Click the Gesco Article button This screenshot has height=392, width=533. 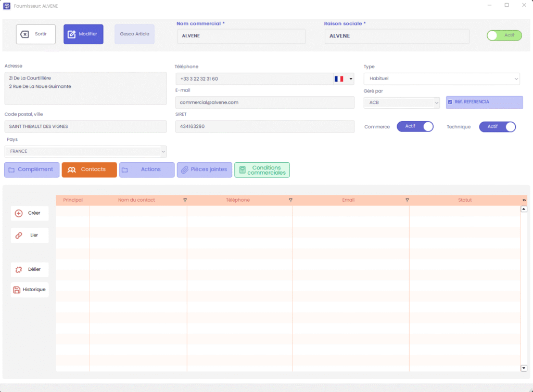134,34
